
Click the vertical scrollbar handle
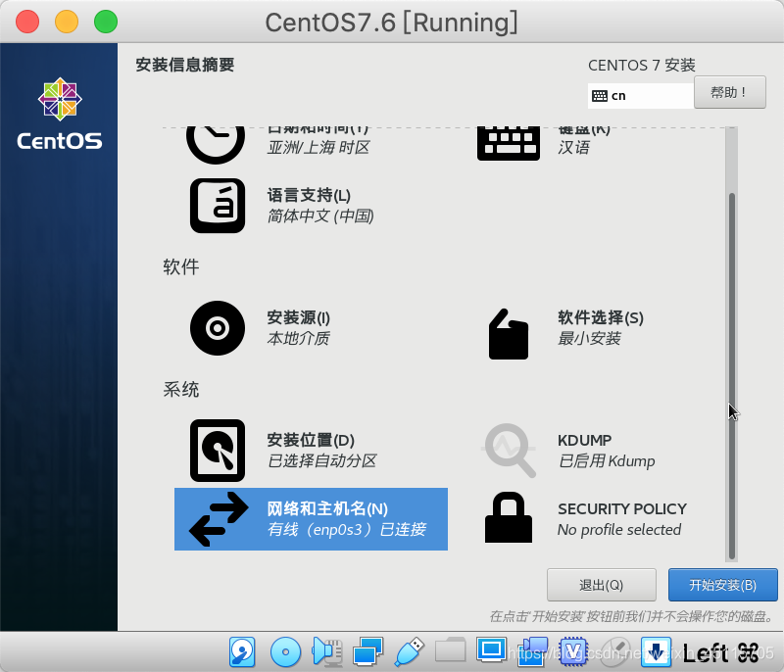tap(732, 376)
